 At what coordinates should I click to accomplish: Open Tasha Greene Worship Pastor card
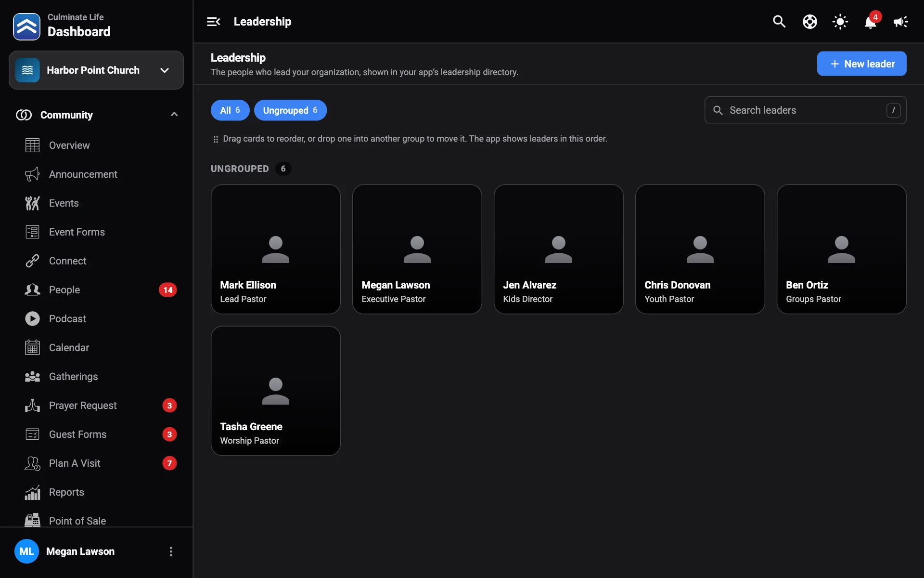point(276,391)
